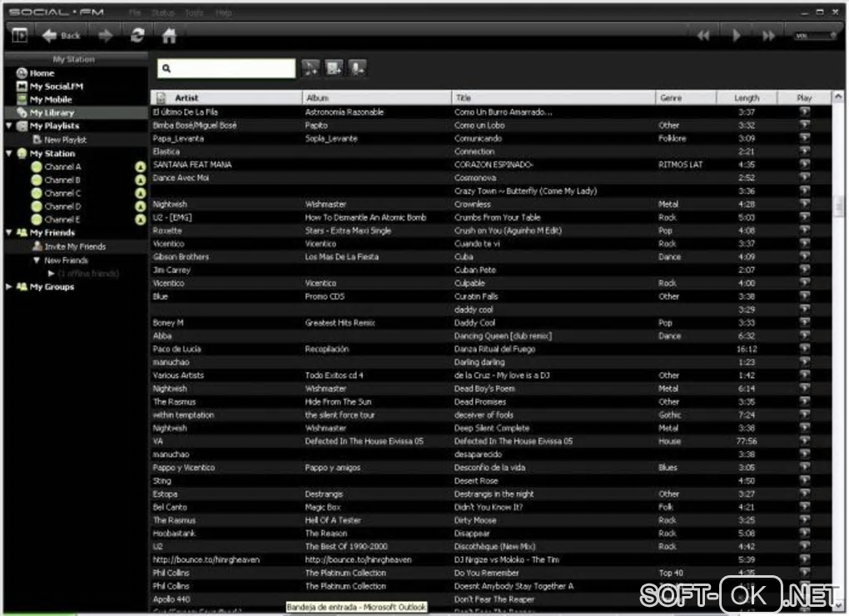Viewport: 849px width, 616px height.
Task: Collapse the My Playlists tree node
Action: click(x=9, y=126)
